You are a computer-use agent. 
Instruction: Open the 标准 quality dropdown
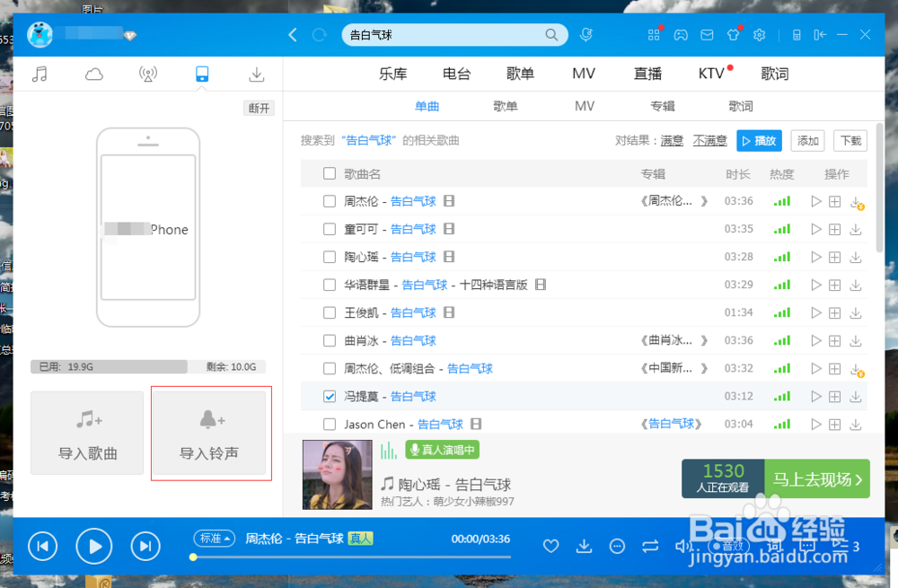point(215,539)
